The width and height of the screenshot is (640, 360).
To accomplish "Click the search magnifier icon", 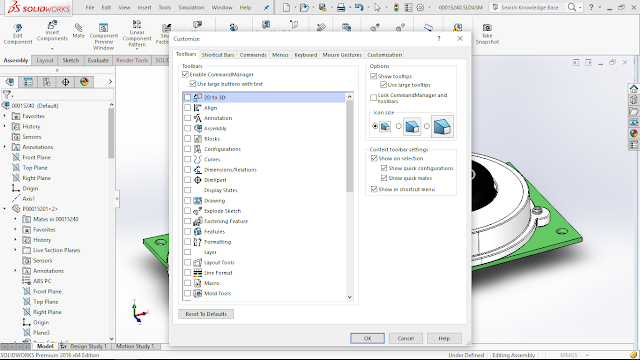I will [x=572, y=7].
